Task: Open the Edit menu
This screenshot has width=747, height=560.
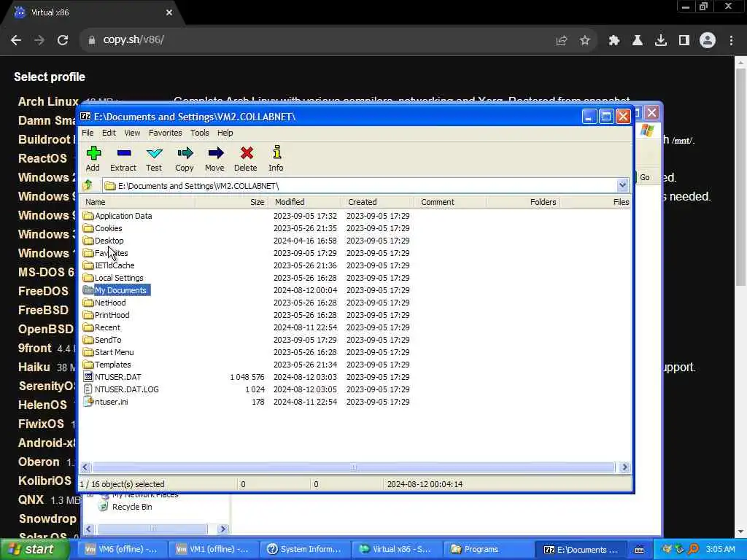Action: point(109,133)
